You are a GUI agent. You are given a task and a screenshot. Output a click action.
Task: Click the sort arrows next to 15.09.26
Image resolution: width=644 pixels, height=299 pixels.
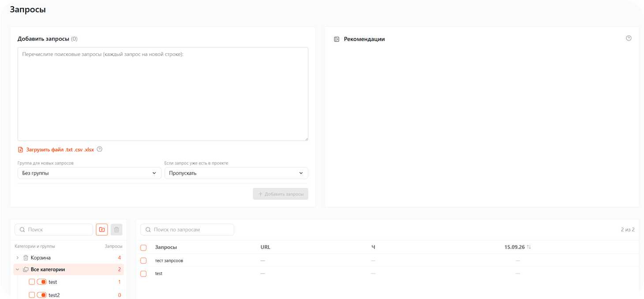[x=529, y=247]
